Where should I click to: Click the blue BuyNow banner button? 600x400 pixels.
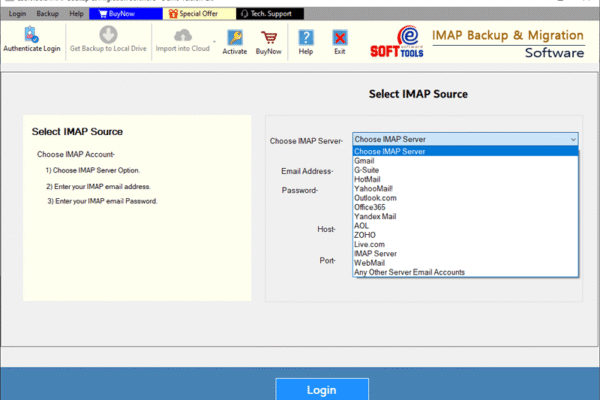(119, 14)
